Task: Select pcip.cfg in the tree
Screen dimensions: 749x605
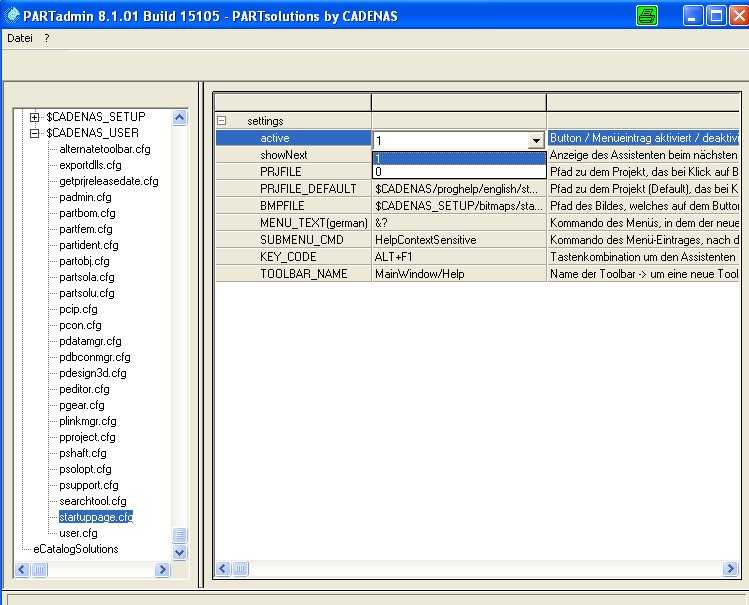Action: coord(78,309)
